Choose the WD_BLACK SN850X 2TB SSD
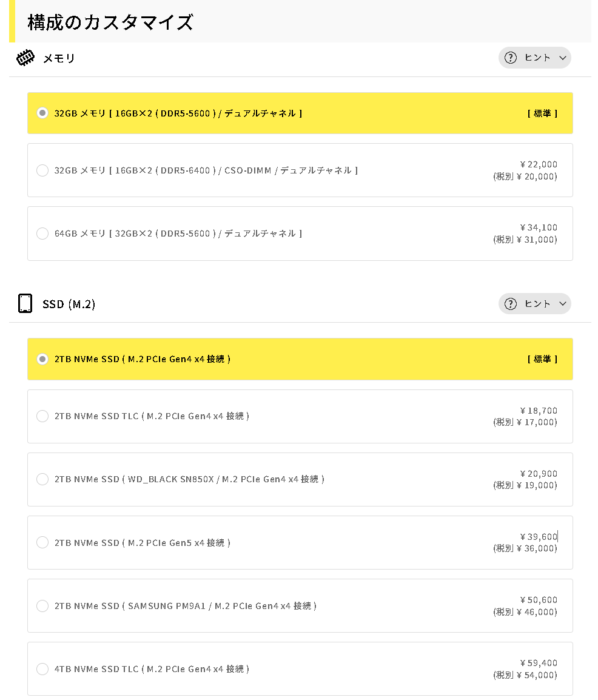The image size is (598, 700). (x=42, y=479)
